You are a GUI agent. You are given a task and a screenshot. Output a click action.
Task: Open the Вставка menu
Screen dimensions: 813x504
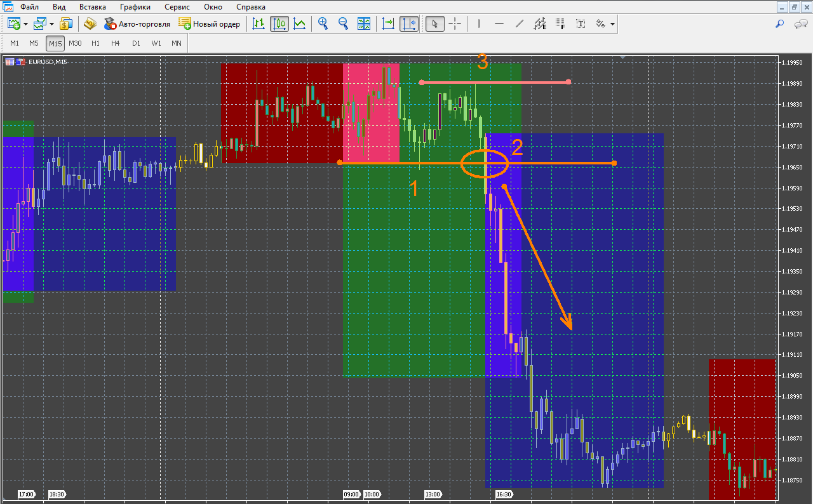coord(93,7)
